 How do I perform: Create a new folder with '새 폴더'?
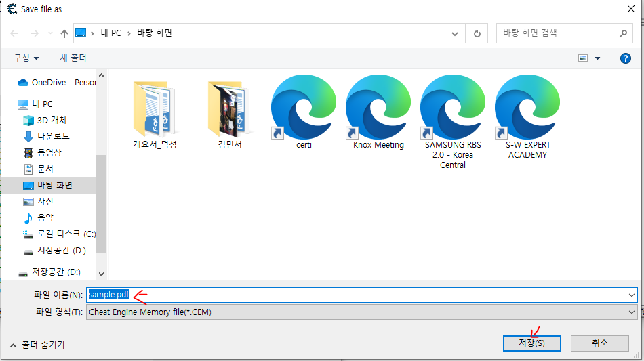click(73, 58)
